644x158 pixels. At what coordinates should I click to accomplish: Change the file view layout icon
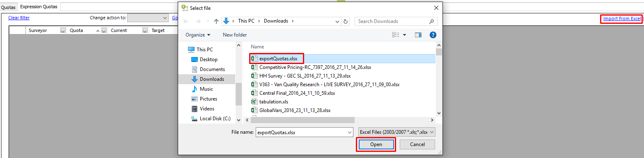(396, 35)
